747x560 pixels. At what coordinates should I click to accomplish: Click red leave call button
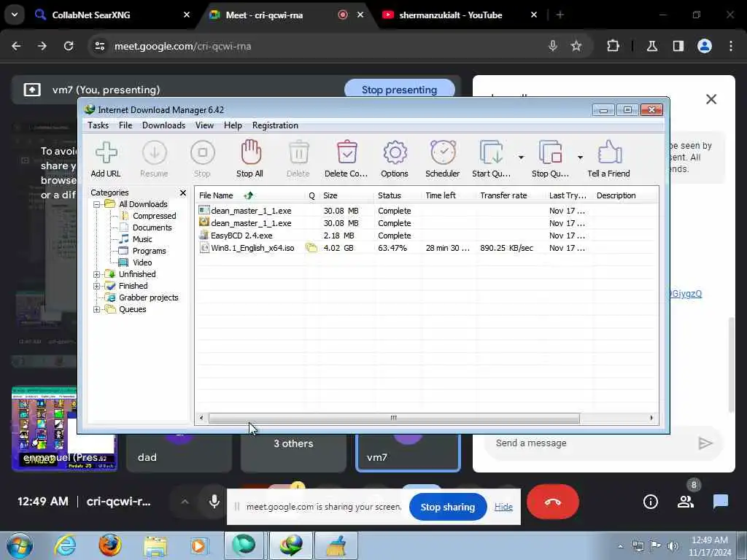click(x=553, y=502)
